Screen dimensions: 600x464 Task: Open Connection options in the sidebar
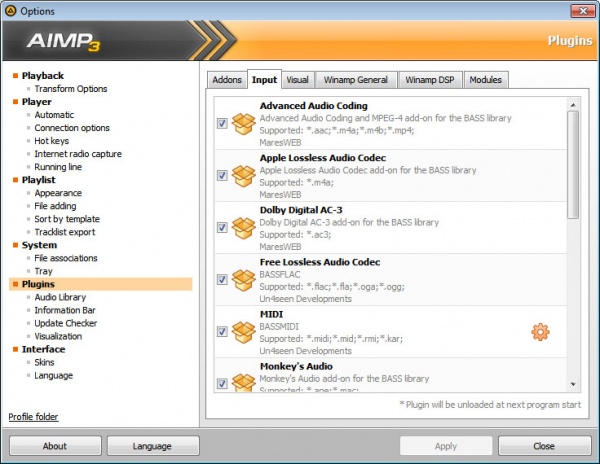coord(72,128)
